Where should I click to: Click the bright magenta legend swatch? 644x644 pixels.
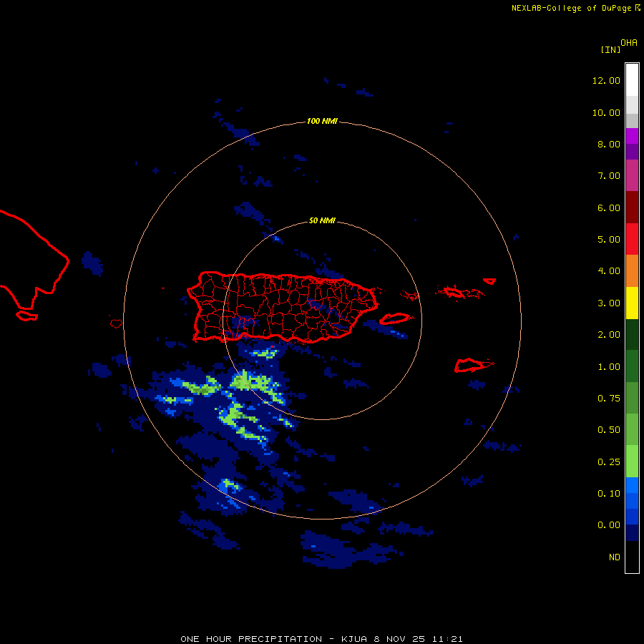tap(632, 136)
